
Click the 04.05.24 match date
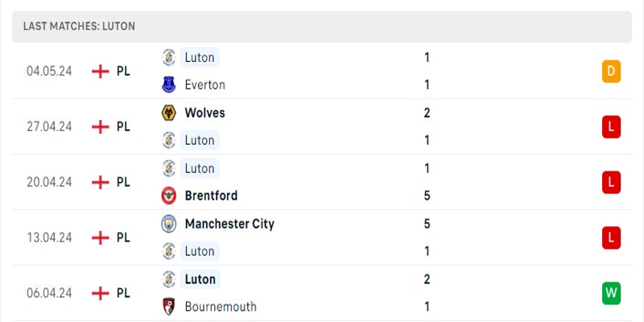[49, 71]
